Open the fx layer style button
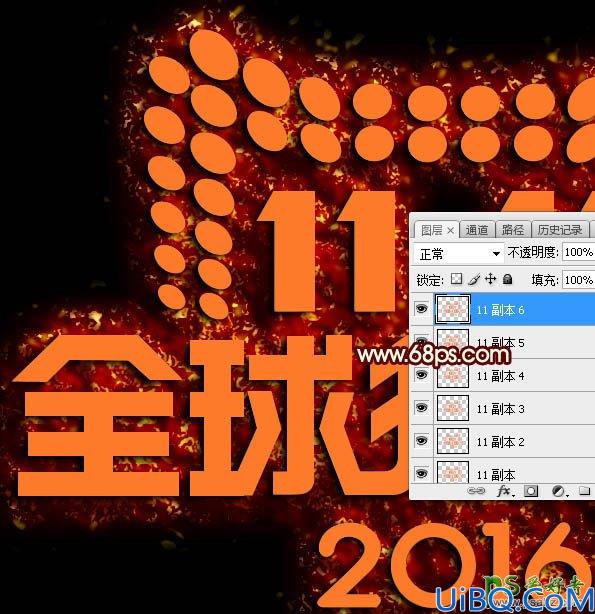The height and width of the screenshot is (614, 595). pos(505,491)
